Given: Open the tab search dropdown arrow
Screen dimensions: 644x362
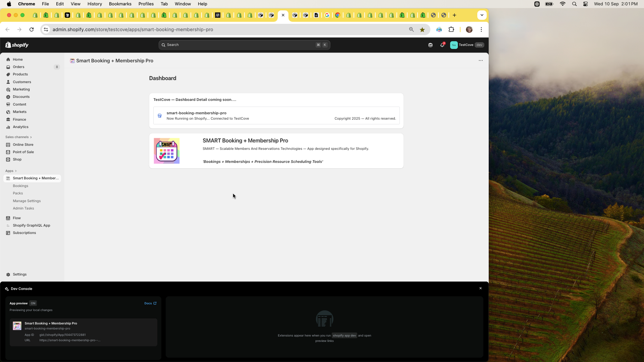Looking at the screenshot, I should 482,15.
